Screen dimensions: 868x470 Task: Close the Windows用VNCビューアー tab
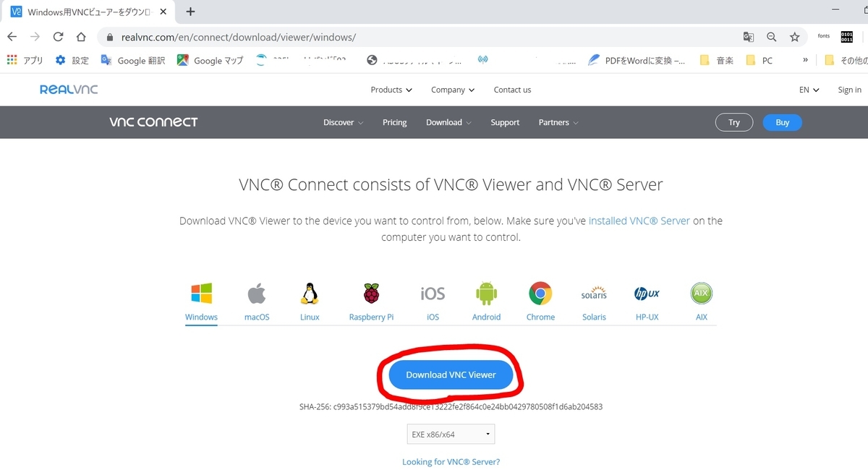coord(162,12)
